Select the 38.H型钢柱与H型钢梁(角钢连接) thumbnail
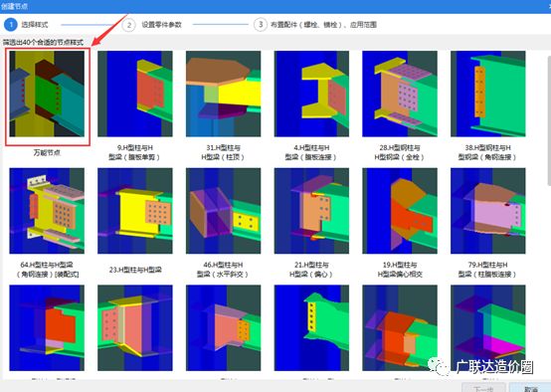This screenshot has height=392, width=551. [488, 94]
